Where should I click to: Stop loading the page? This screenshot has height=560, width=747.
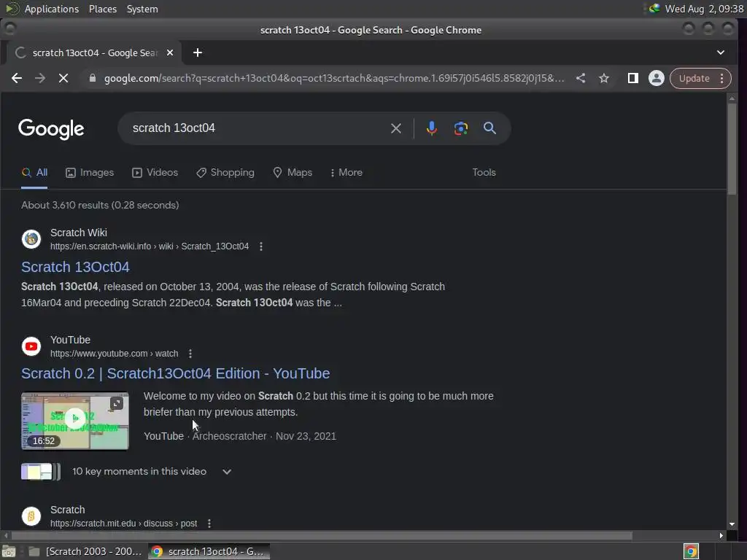coord(63,78)
